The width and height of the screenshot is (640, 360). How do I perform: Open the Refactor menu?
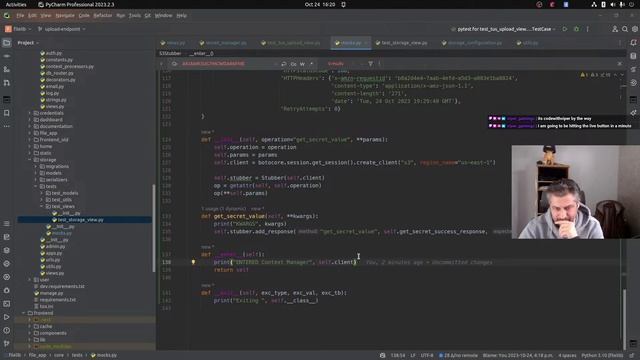[102, 16]
